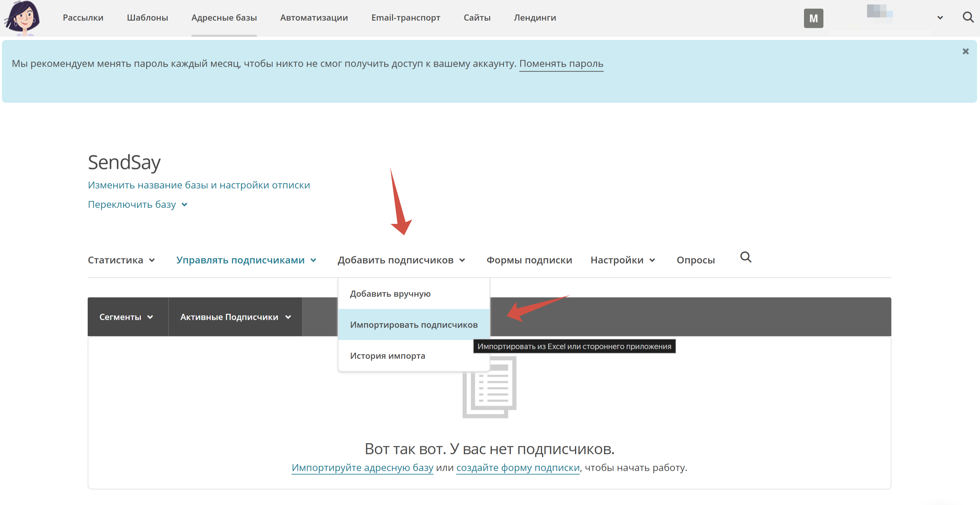Viewport: 980px width, 505px height.
Task: Click the M account avatar icon
Action: point(813,18)
